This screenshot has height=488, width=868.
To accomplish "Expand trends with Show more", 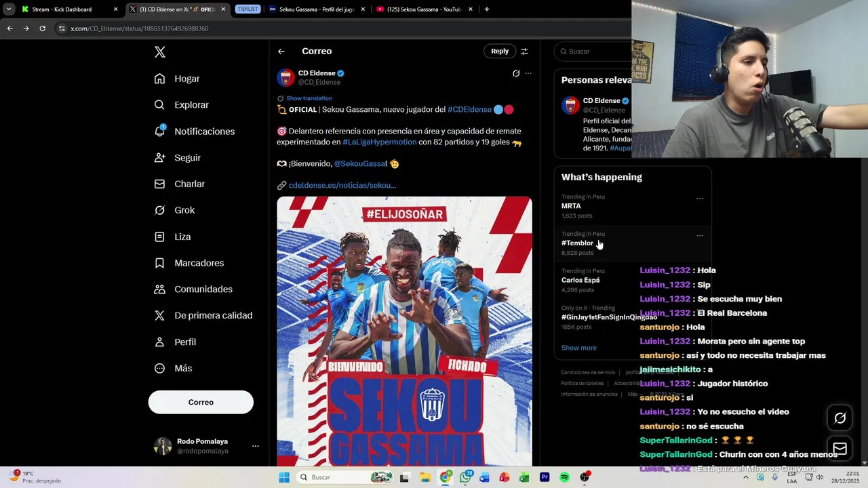I will (578, 348).
